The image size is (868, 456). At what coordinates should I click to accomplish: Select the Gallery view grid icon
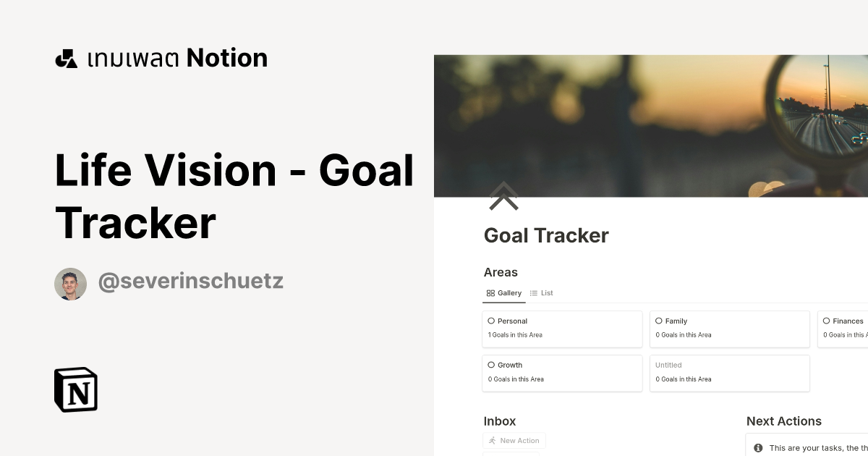pyautogui.click(x=491, y=292)
